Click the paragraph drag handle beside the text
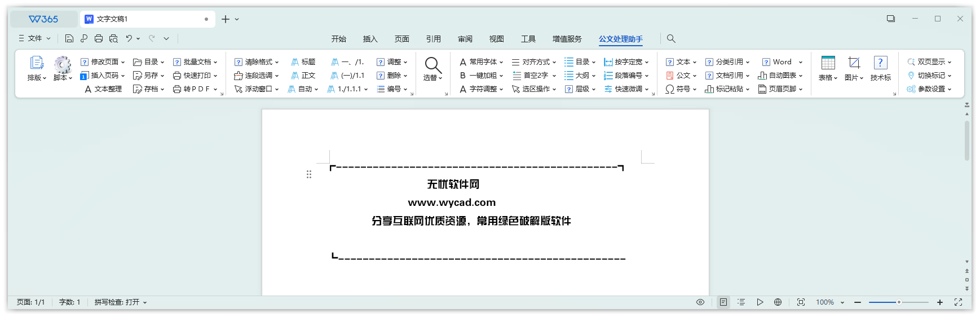Viewport: 980px width, 317px height. tap(309, 174)
